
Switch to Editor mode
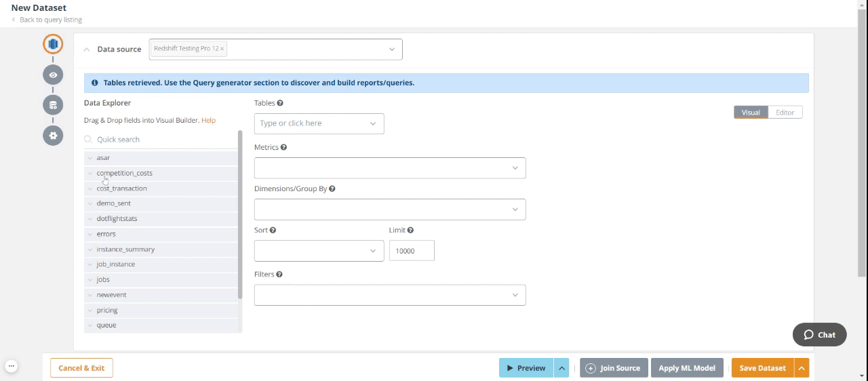click(785, 113)
